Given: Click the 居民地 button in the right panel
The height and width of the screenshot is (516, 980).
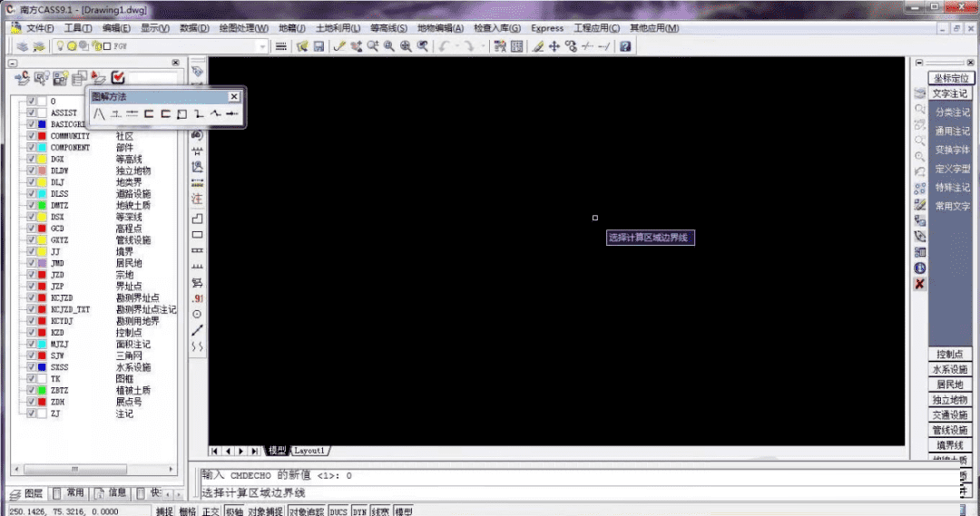Looking at the screenshot, I should point(950,385).
